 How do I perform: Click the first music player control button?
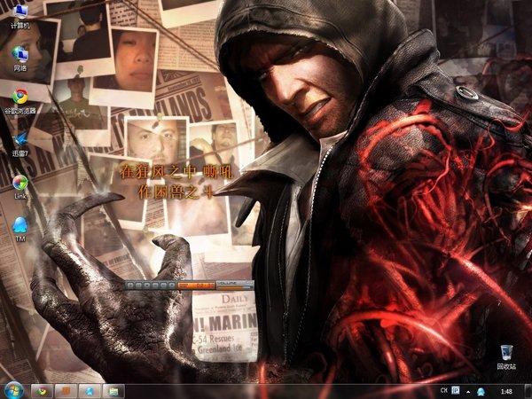(x=130, y=286)
